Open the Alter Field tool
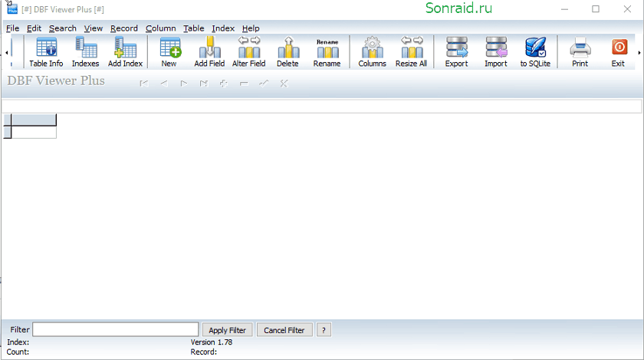Image resolution: width=644 pixels, height=360 pixels. (249, 52)
